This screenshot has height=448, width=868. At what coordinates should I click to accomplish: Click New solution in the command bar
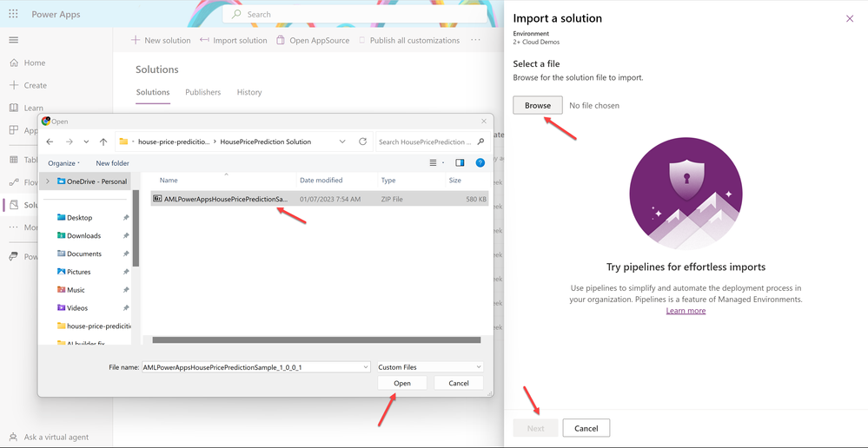coord(161,41)
